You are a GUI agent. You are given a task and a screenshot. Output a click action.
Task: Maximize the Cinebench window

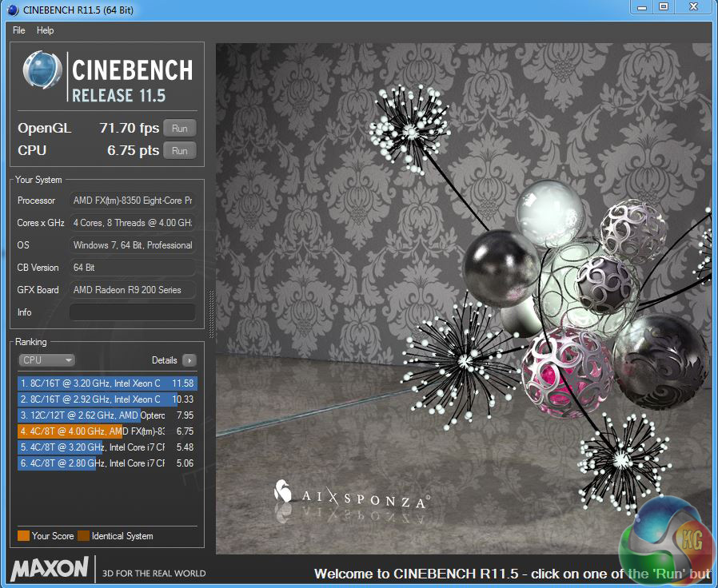[x=664, y=7]
